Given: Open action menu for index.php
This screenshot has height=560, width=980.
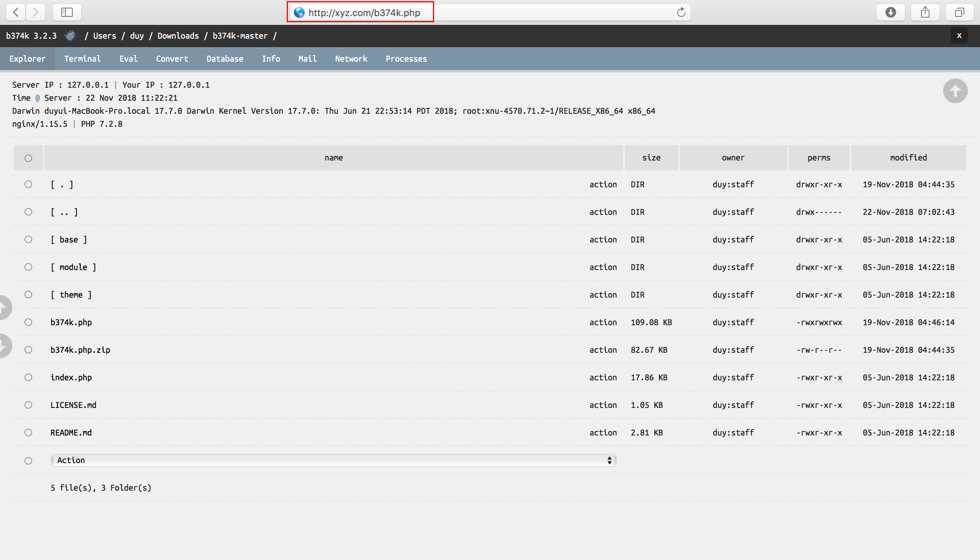Looking at the screenshot, I should tap(603, 378).
